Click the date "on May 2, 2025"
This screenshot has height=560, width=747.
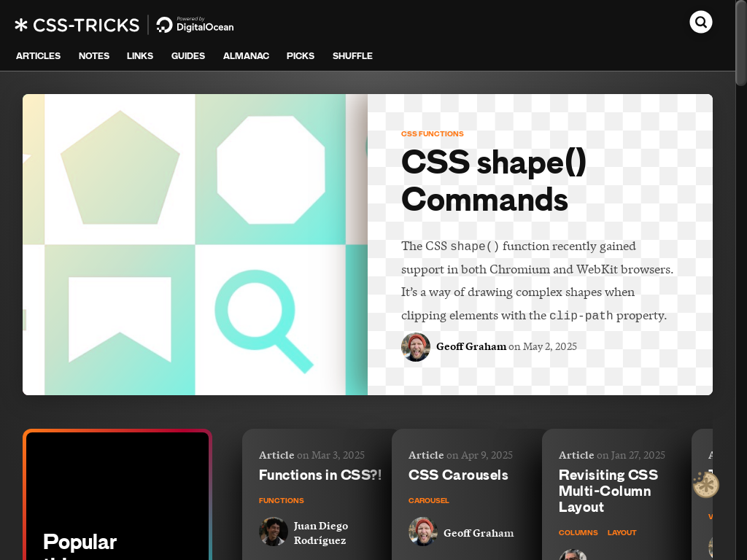(543, 346)
